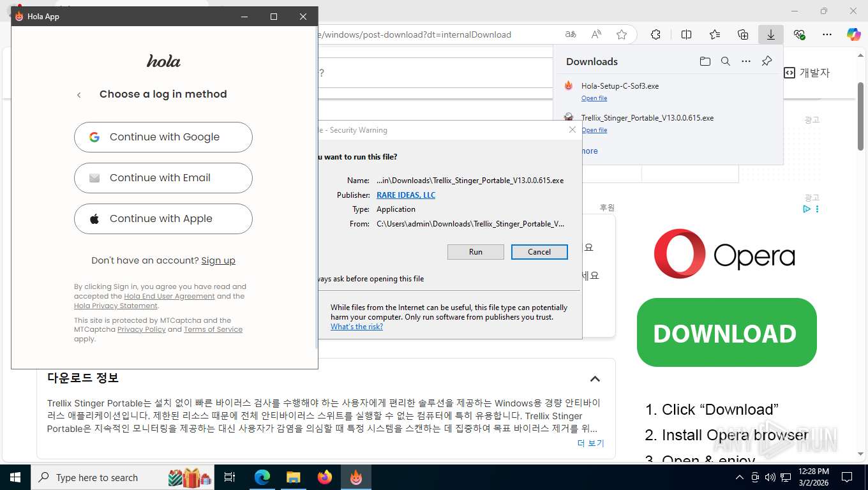
Task: Click Run in the Security Warning dialog
Action: click(475, 252)
